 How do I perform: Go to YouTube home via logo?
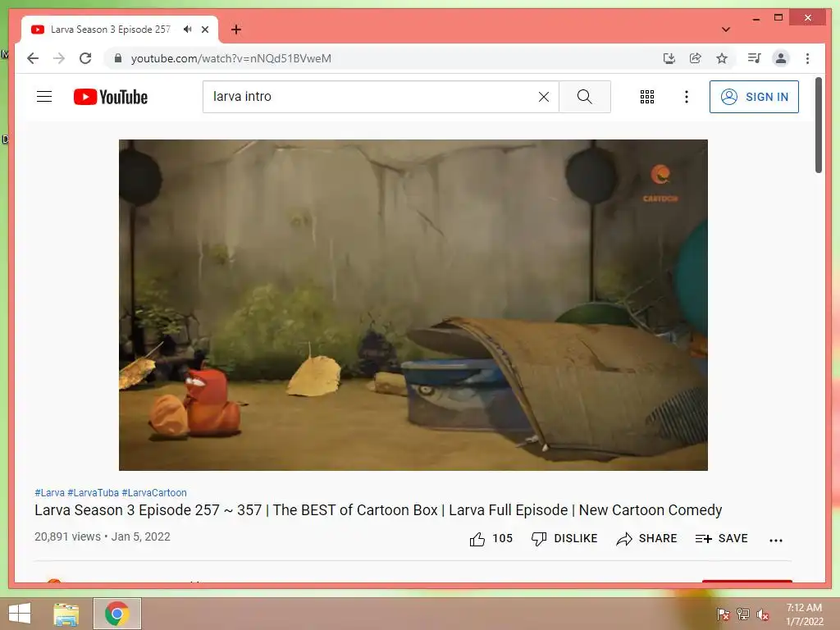111,97
